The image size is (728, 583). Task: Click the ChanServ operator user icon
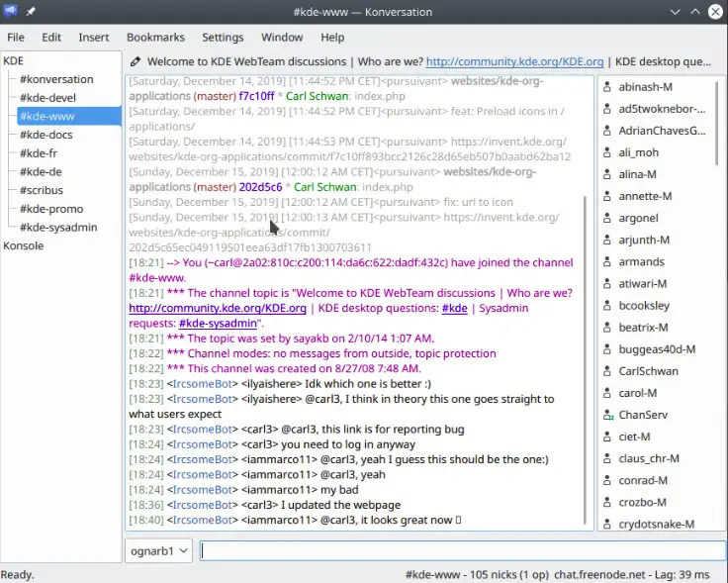pos(607,415)
